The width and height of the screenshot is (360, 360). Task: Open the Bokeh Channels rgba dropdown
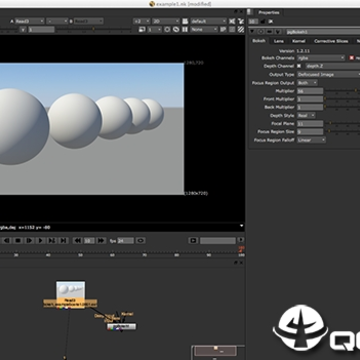(321, 58)
